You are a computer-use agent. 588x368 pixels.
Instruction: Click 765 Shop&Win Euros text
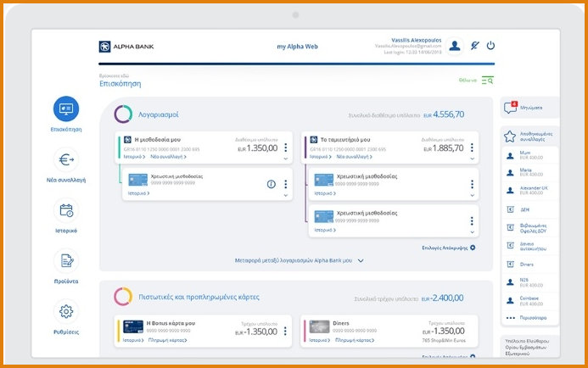444,341
